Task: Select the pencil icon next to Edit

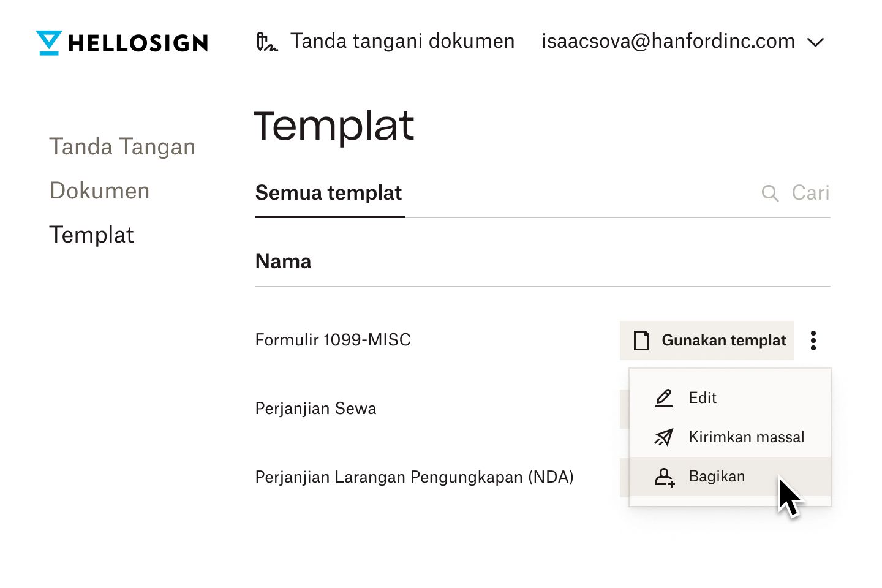Action: pos(663,398)
